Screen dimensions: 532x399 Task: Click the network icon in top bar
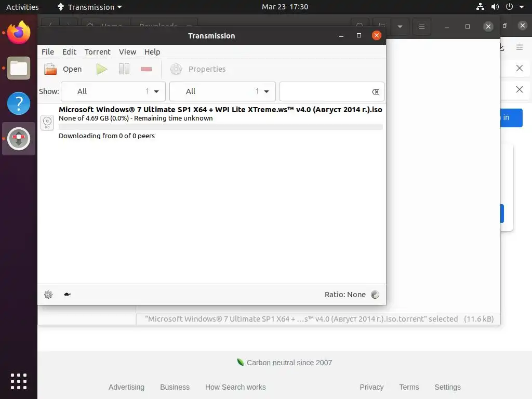point(480,7)
